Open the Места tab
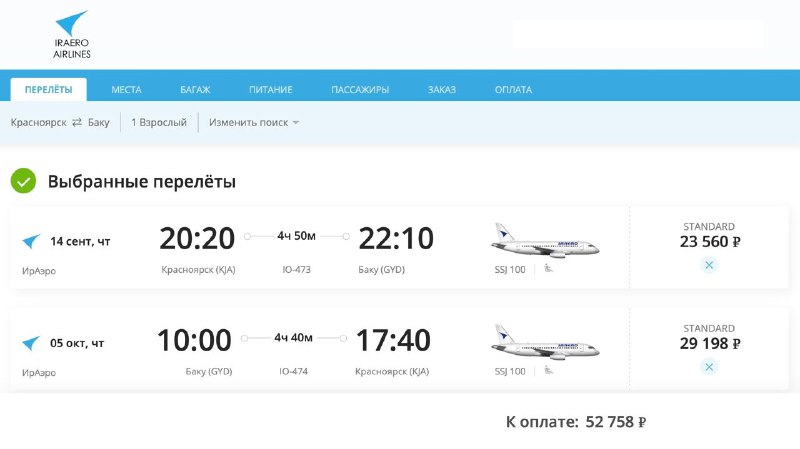The width and height of the screenshot is (800, 449). [126, 90]
